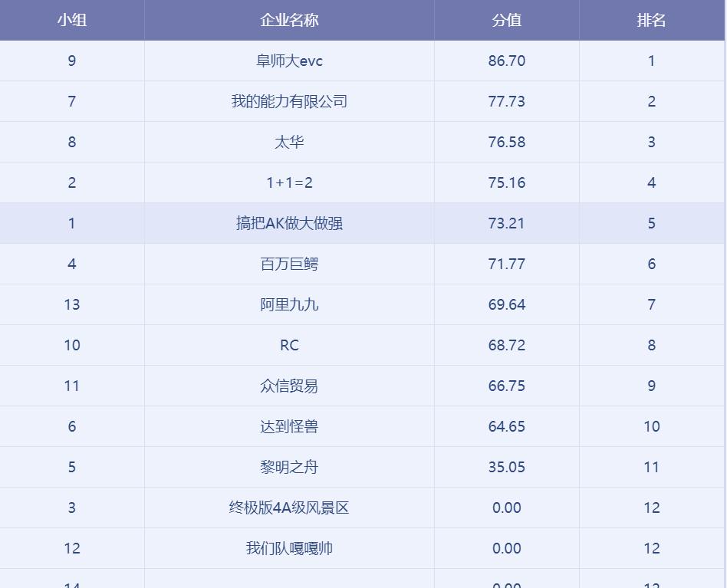
Task: Click the 35.05 score cell
Action: (506, 467)
